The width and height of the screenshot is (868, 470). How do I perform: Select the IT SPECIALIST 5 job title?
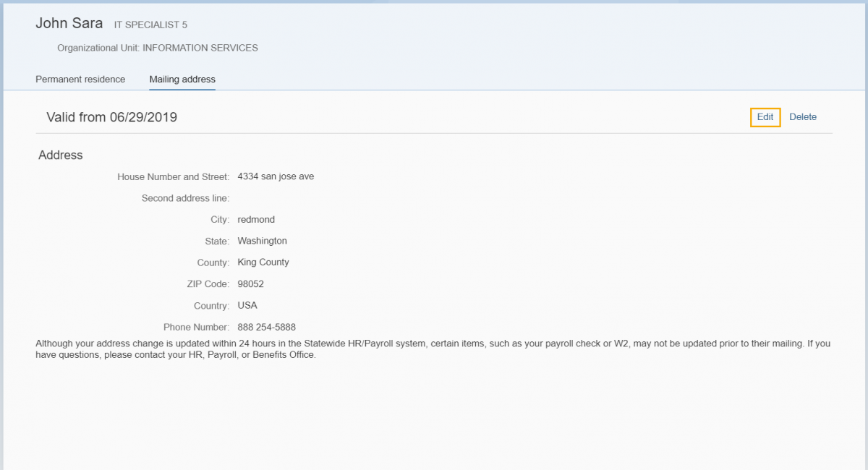point(150,25)
